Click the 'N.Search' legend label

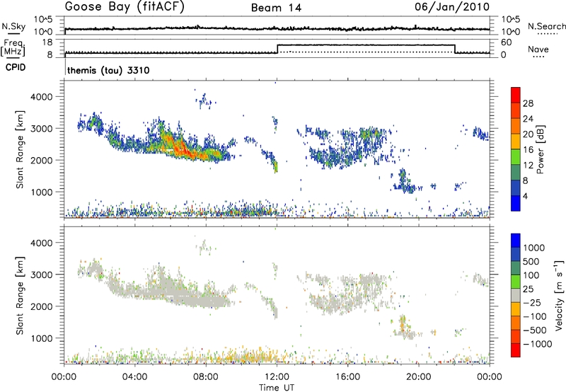click(546, 26)
